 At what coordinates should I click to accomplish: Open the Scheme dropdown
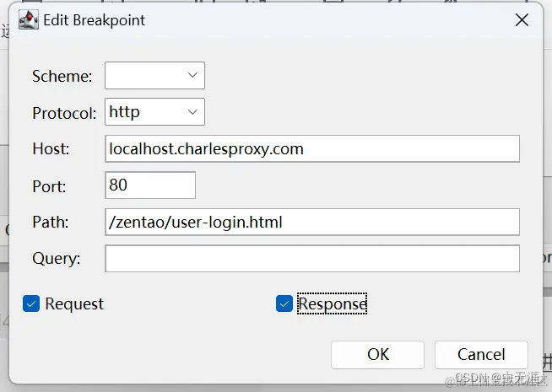[x=154, y=75]
